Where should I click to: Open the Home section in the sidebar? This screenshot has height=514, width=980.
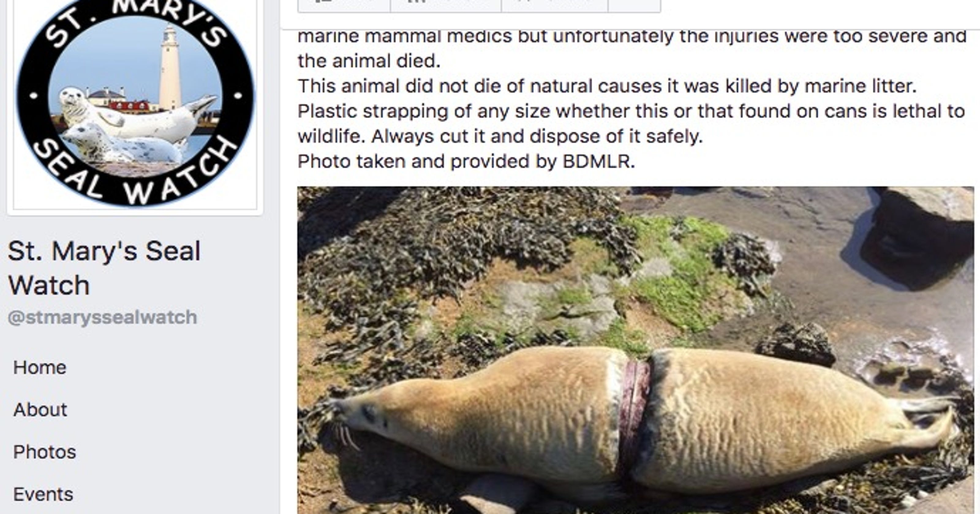(40, 367)
